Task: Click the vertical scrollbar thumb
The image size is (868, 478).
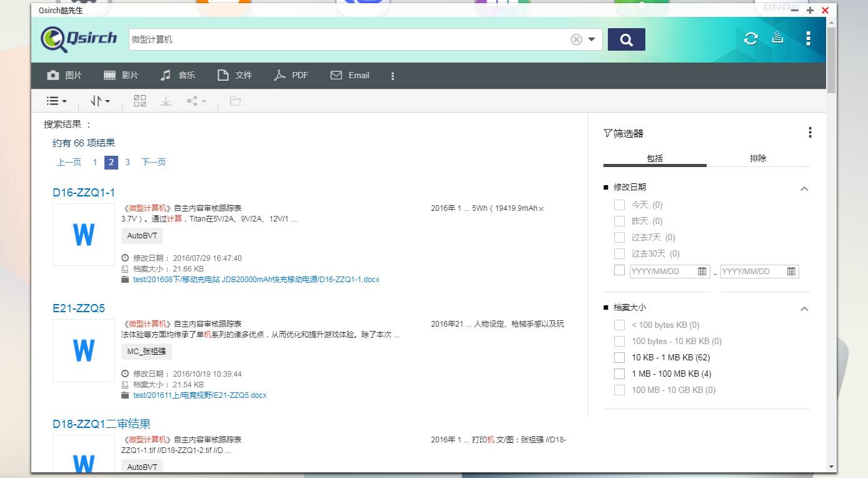Action: (x=831, y=60)
